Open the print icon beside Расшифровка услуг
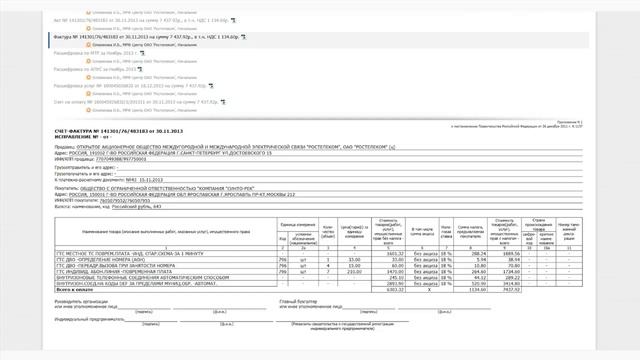The image size is (640, 360). (211, 86)
